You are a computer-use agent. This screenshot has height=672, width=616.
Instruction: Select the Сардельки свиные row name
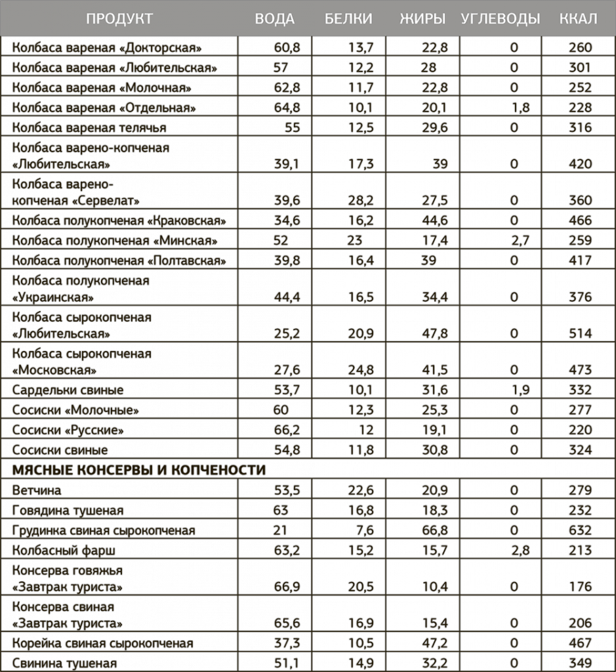coord(68,390)
